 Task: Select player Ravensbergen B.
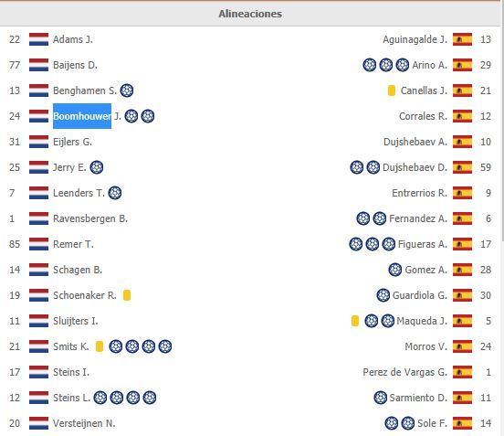click(x=90, y=218)
